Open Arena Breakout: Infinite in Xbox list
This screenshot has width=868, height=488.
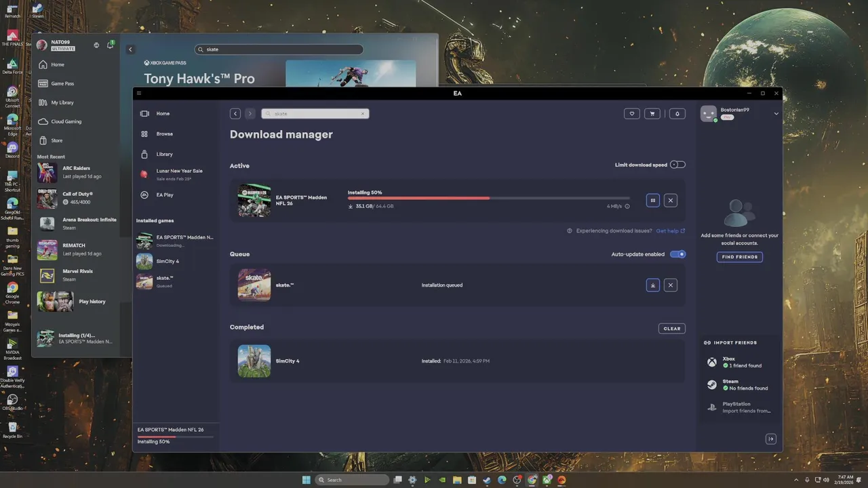(77, 224)
